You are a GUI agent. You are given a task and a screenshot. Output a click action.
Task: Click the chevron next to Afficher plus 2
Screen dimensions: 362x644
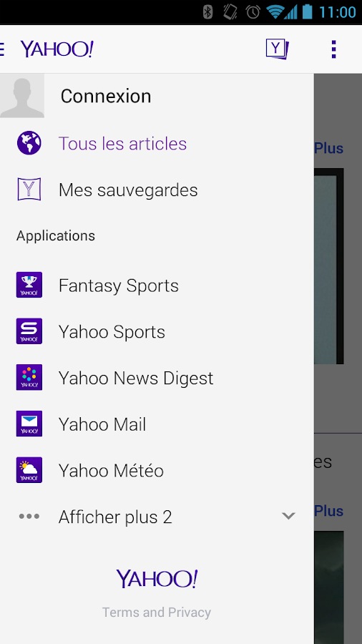click(288, 516)
